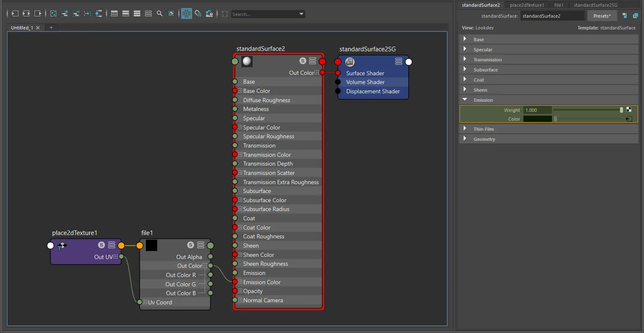644x333 pixels.
Task: Collapse the Emission section
Action: point(465,100)
